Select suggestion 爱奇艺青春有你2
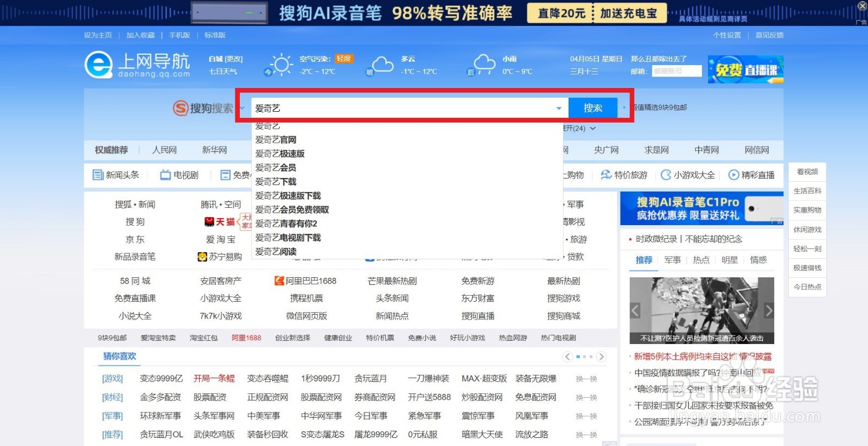This screenshot has height=446, width=868. 286,224
